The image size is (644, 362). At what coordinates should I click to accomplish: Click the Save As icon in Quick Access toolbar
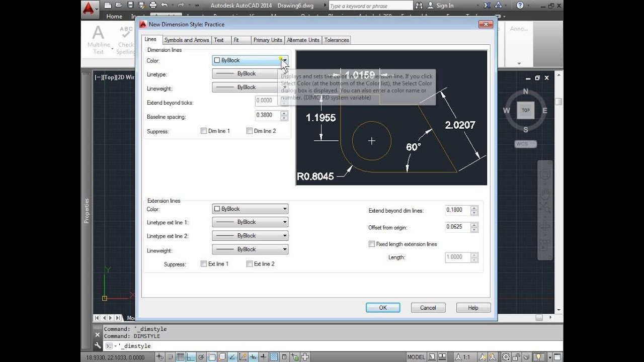(141, 5)
